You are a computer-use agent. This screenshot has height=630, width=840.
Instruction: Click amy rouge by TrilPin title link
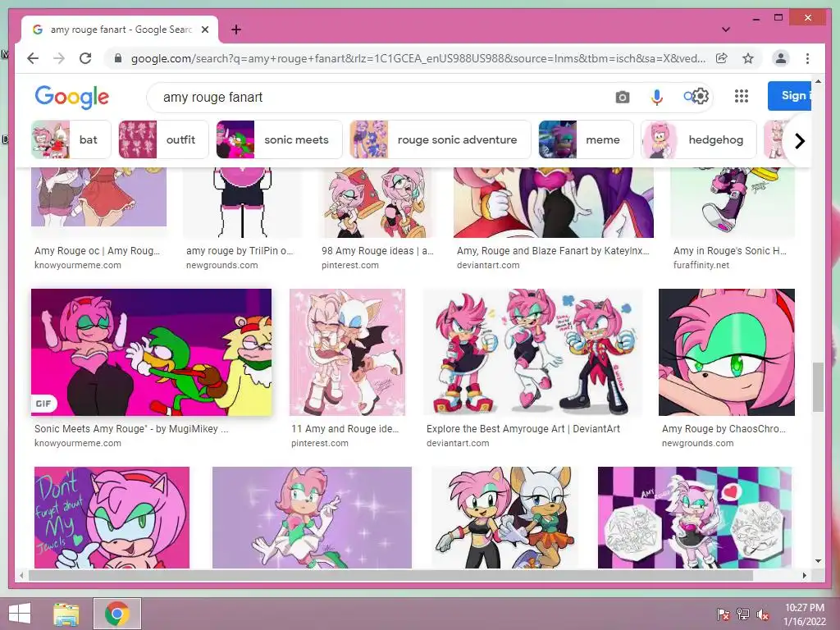[240, 251]
